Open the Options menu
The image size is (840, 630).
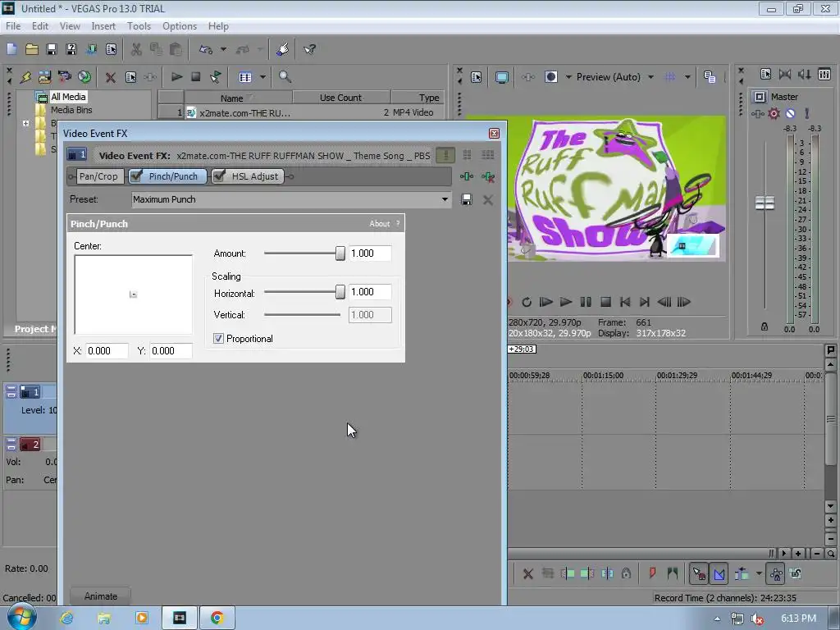coord(180,25)
